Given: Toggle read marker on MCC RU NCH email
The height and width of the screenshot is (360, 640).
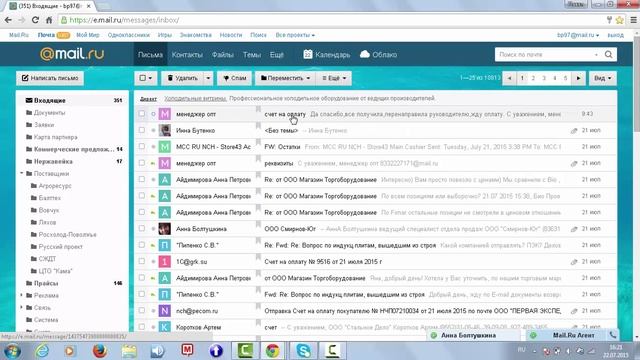Looking at the screenshot, I should pyautogui.click(x=153, y=147).
